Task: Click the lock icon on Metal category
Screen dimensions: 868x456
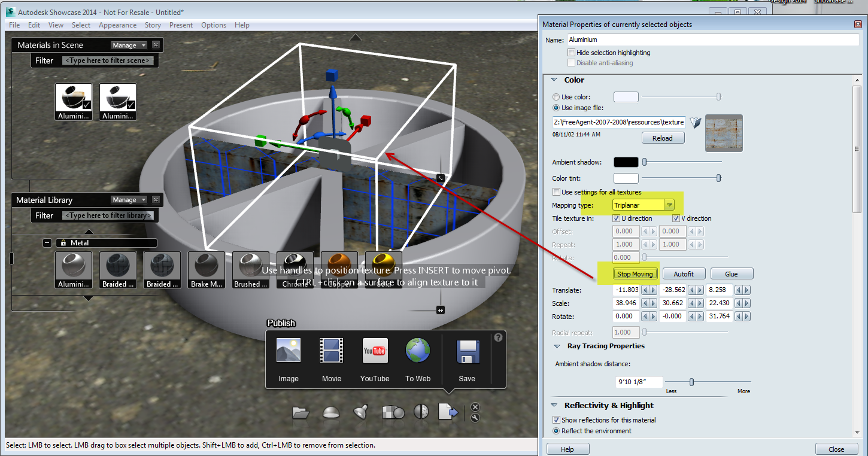Action: (63, 243)
